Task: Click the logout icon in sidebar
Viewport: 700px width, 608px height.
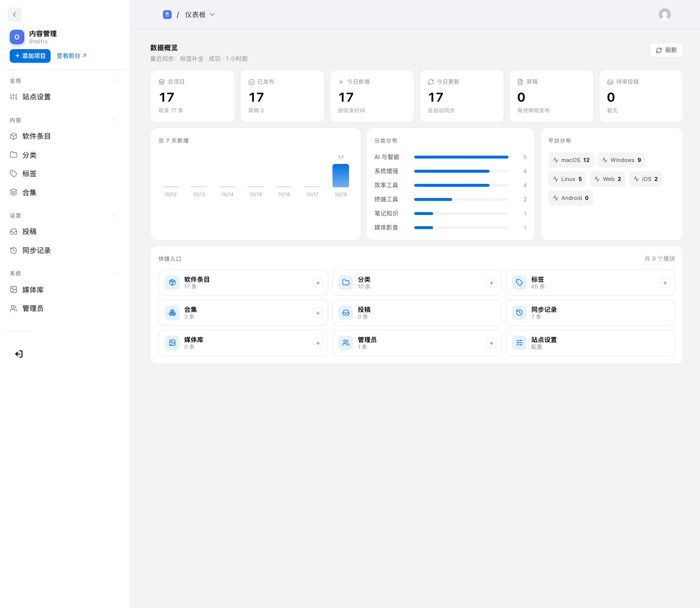Action: pyautogui.click(x=19, y=354)
